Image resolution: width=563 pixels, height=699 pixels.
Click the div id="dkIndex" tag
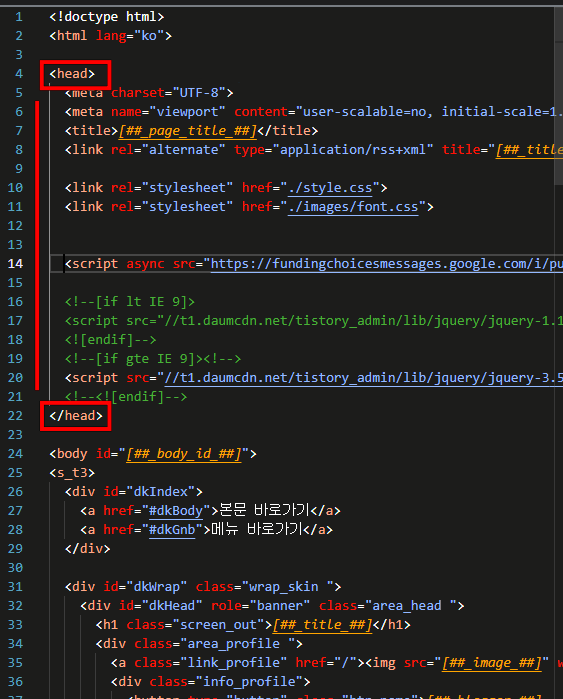(x=134, y=492)
